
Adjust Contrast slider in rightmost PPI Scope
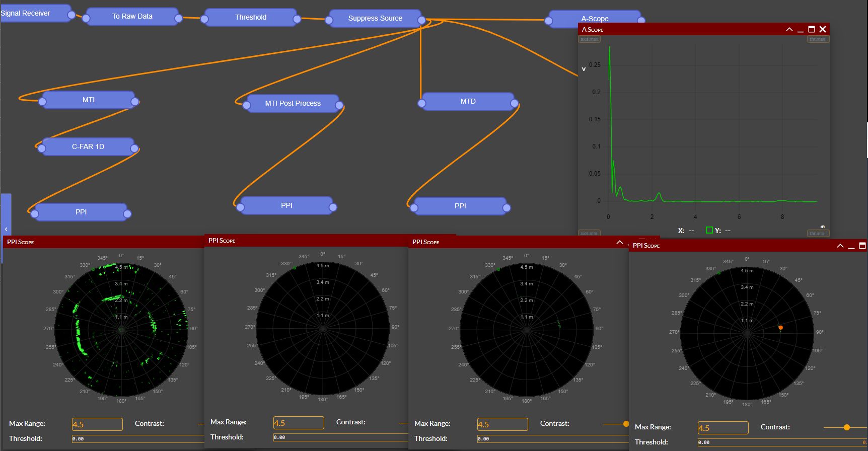coord(847,427)
